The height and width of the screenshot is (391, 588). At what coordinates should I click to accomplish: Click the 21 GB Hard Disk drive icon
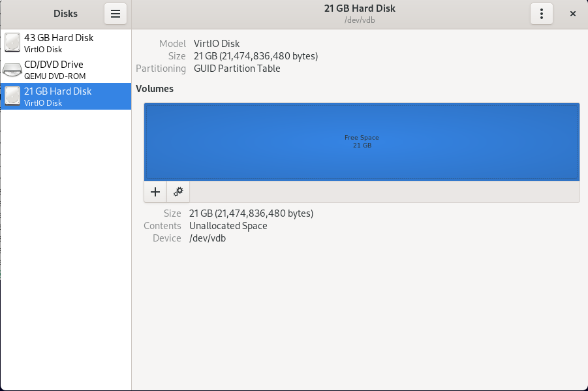[x=12, y=97]
